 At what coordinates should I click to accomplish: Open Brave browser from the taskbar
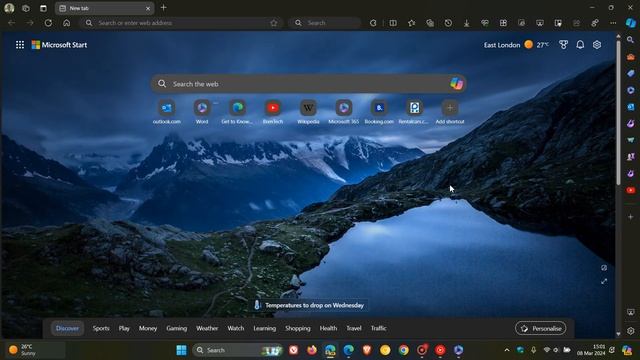coord(367,350)
